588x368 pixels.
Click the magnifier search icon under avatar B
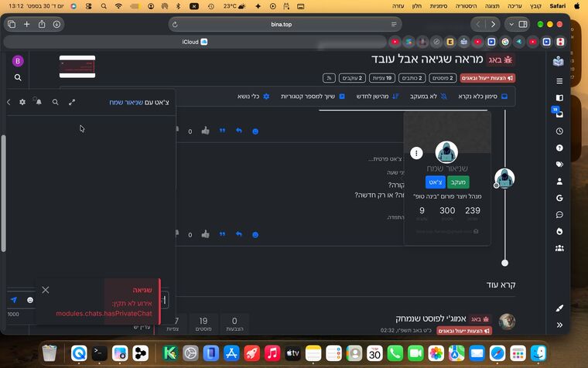(x=18, y=77)
